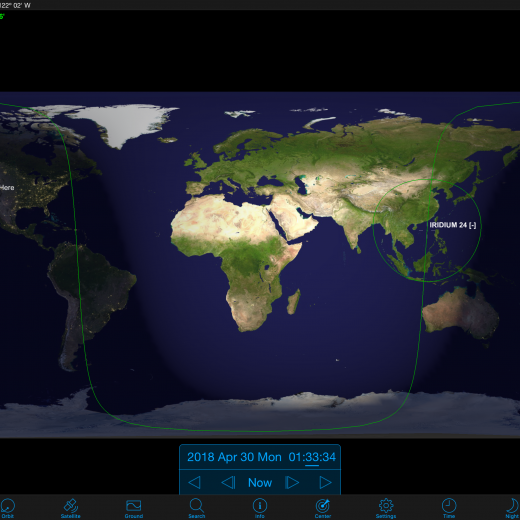
Task: Step forward one increment (right bar-arrow)
Action: point(292,482)
